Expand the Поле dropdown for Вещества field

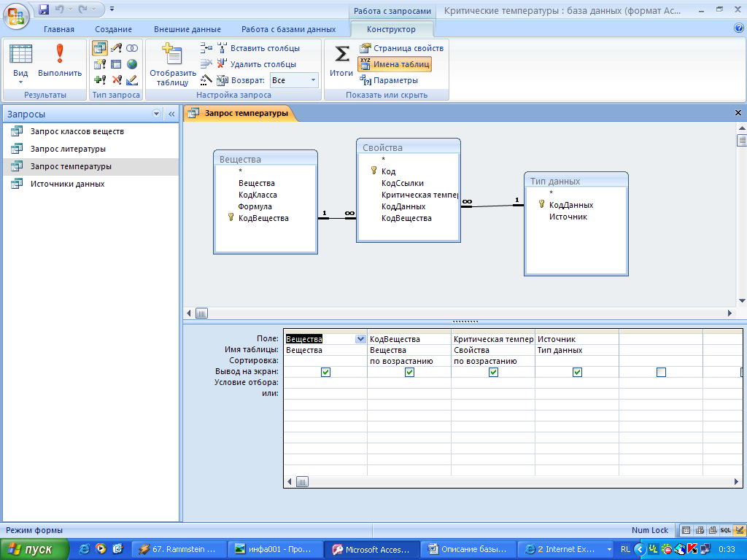click(360, 339)
